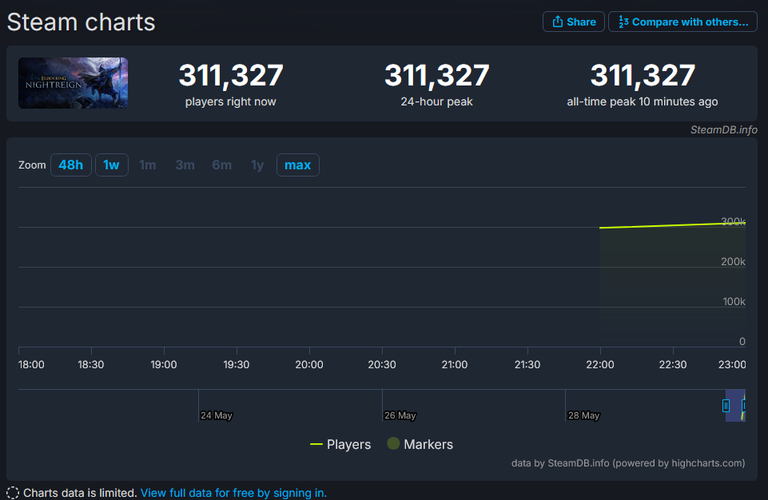Click the Share button
This screenshot has height=500, width=768.
[x=574, y=22]
